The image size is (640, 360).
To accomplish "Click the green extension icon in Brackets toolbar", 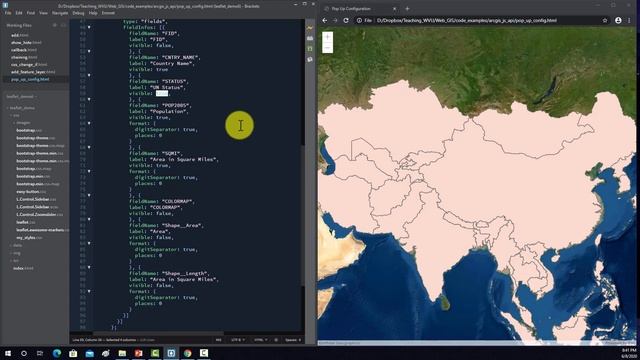I will [x=310, y=49].
